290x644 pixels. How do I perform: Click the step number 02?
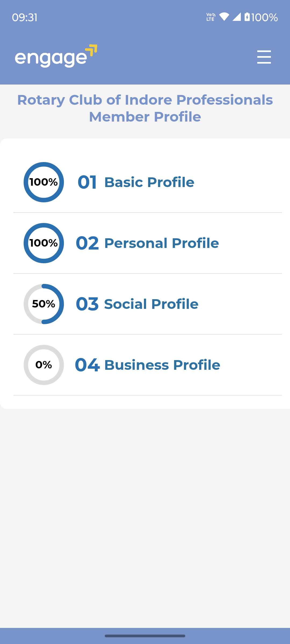pyautogui.click(x=87, y=243)
